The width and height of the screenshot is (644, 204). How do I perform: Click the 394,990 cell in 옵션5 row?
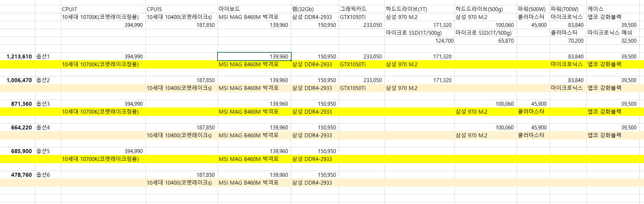(x=103, y=151)
